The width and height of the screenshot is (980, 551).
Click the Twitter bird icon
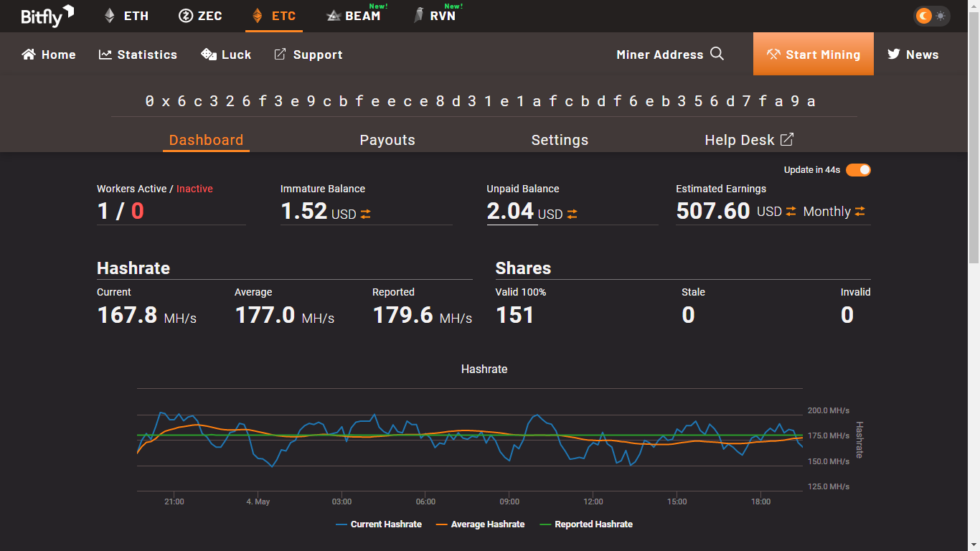(894, 55)
